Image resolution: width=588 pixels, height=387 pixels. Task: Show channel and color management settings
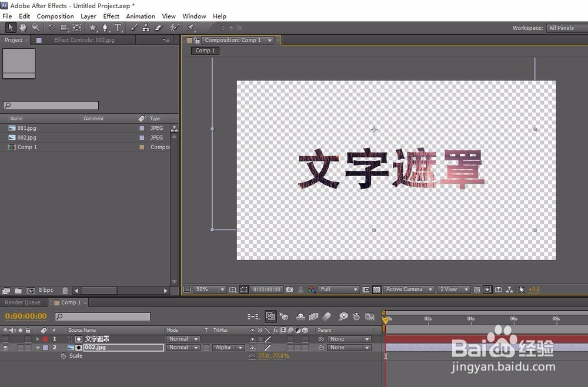point(311,290)
